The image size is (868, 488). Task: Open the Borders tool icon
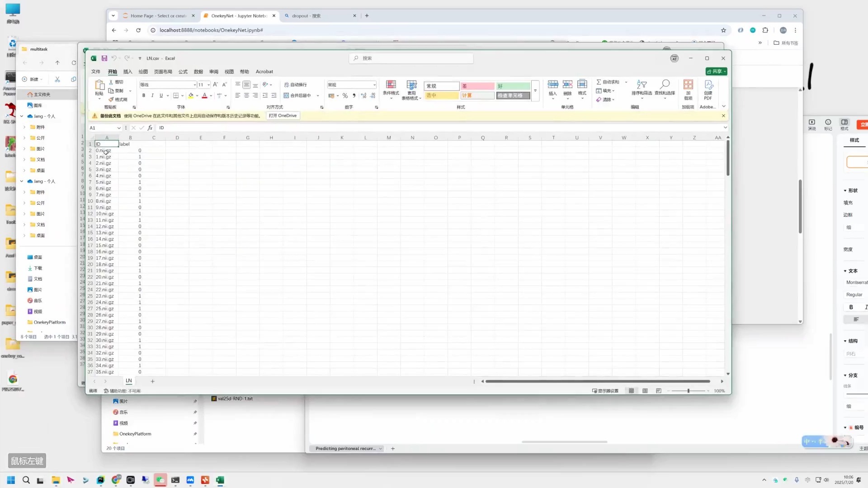click(176, 95)
